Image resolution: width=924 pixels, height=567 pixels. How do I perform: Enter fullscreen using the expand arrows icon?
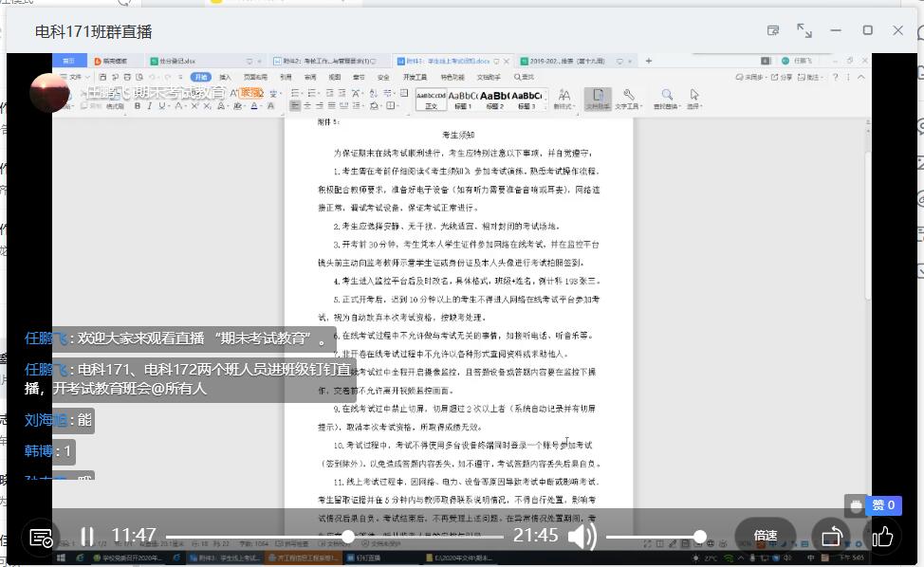[804, 30]
